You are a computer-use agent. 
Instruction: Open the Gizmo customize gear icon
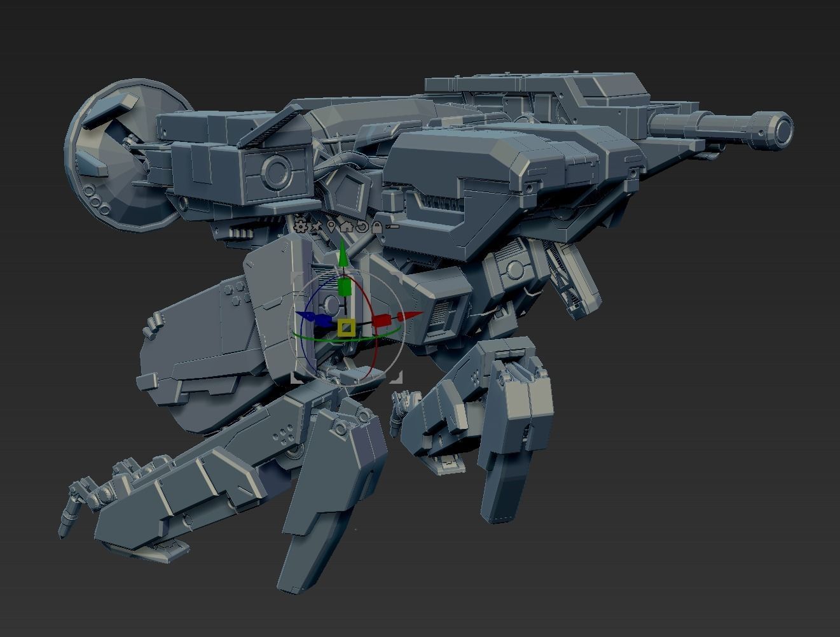301,227
